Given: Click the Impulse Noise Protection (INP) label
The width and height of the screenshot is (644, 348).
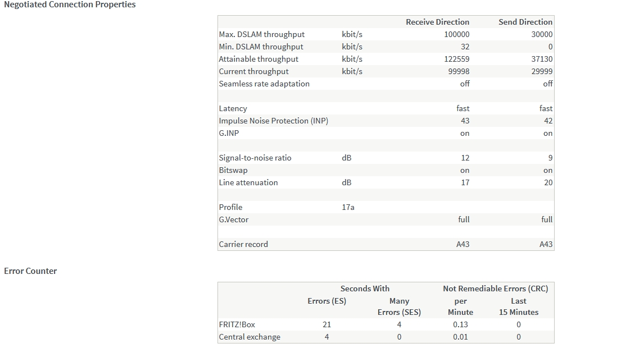Looking at the screenshot, I should point(273,121).
